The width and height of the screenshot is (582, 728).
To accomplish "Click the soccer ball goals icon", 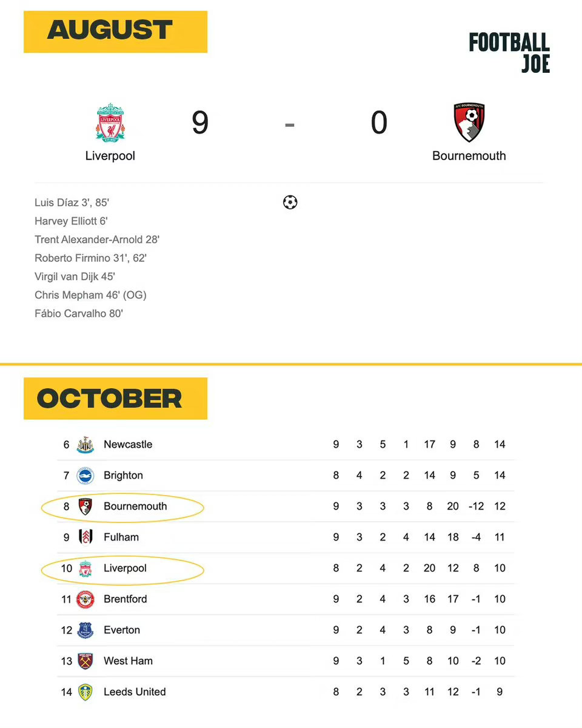I will tap(290, 203).
